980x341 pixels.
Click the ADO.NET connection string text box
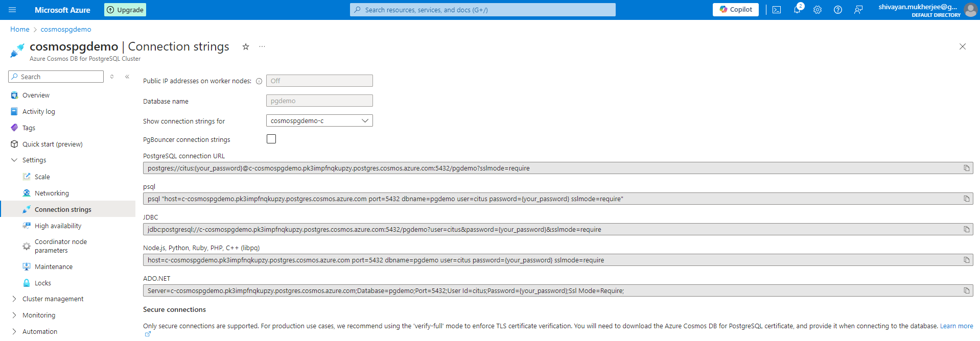pos(558,290)
